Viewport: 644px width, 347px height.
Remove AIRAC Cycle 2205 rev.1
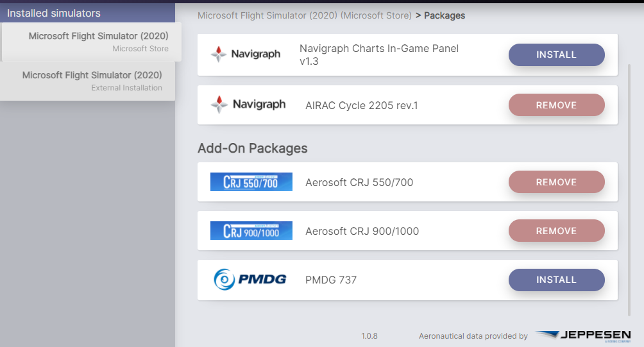pos(556,105)
